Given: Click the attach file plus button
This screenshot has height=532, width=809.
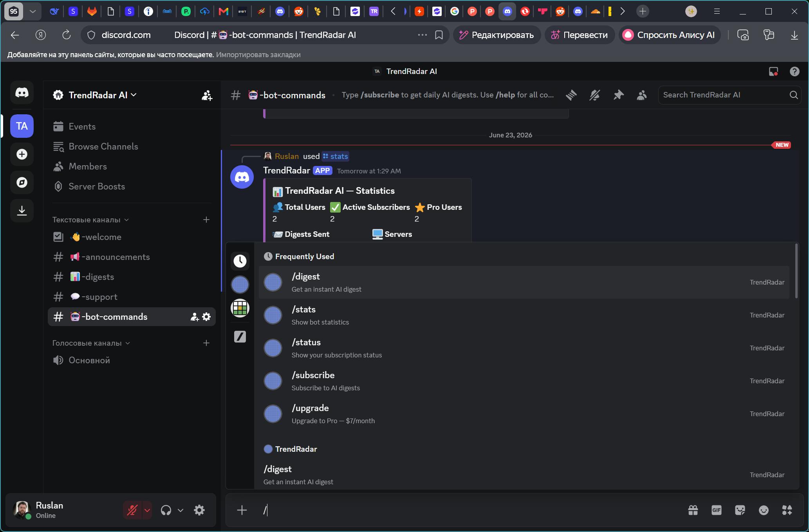Looking at the screenshot, I should pyautogui.click(x=242, y=510).
